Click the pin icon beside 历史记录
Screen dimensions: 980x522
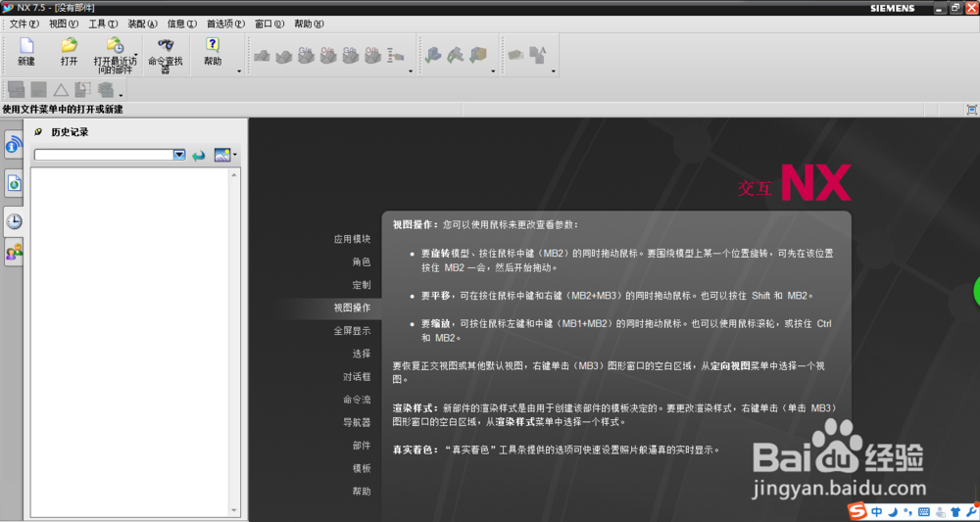point(39,132)
